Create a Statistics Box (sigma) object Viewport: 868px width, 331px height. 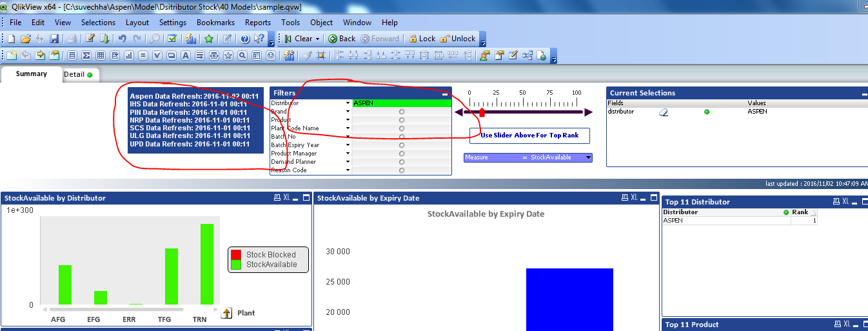pyautogui.click(x=86, y=55)
